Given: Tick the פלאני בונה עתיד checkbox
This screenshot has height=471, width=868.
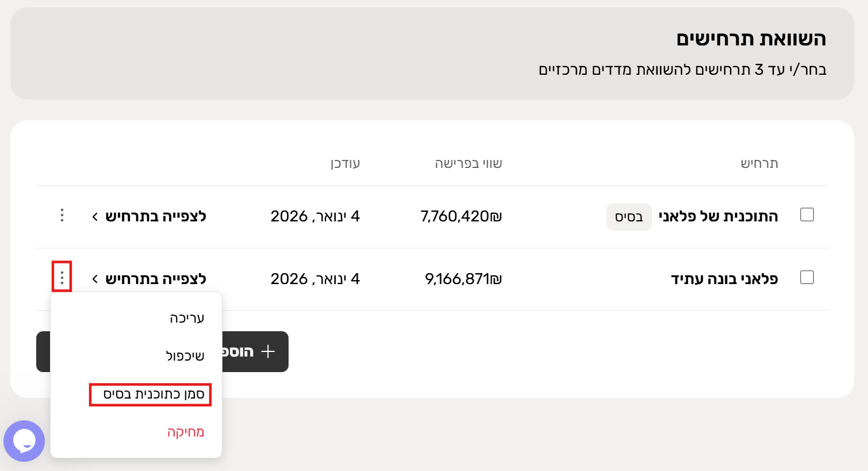Looking at the screenshot, I should pos(807,278).
